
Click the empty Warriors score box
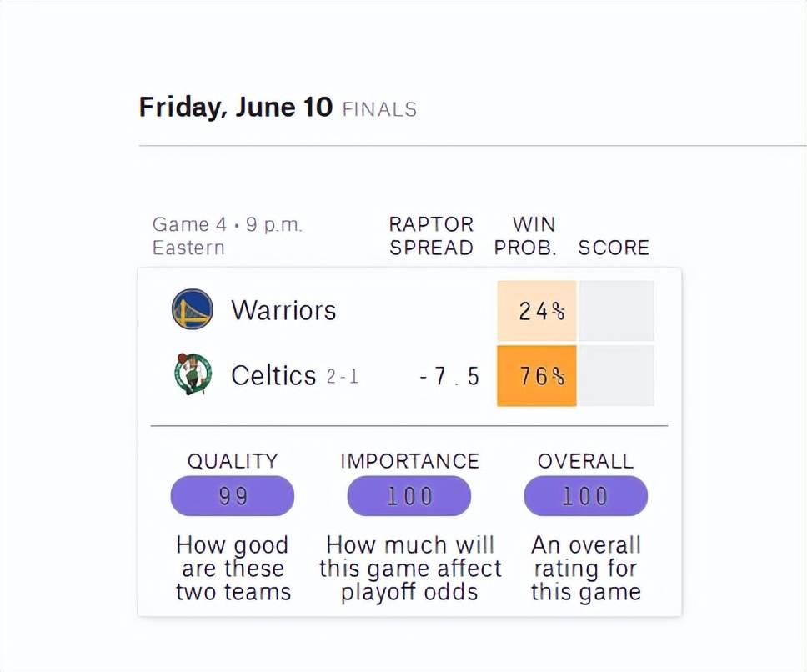point(617,311)
